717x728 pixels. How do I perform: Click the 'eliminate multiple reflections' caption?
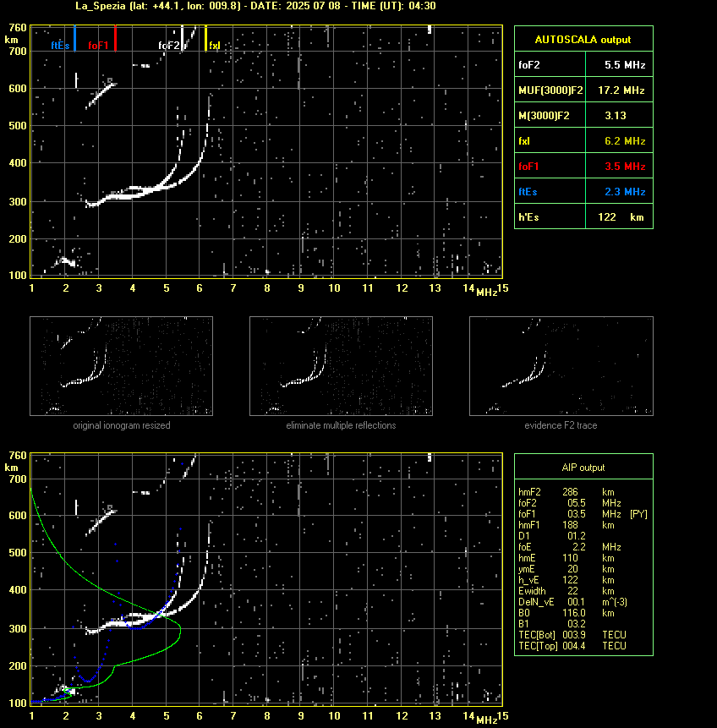[341, 425]
